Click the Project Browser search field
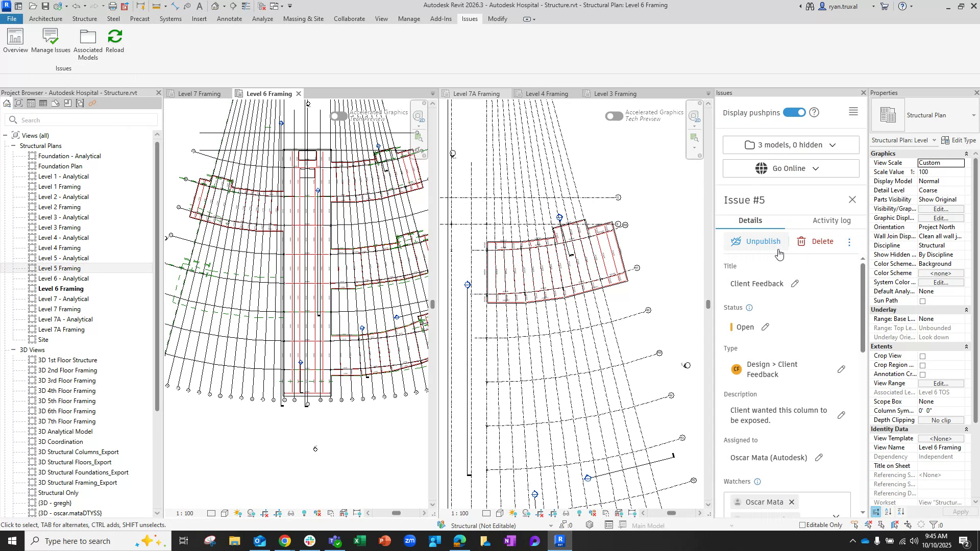 pos(82,120)
